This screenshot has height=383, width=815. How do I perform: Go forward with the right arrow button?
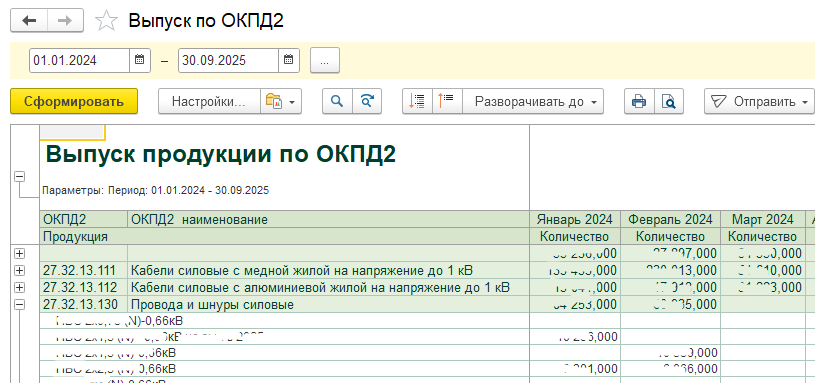click(x=65, y=21)
